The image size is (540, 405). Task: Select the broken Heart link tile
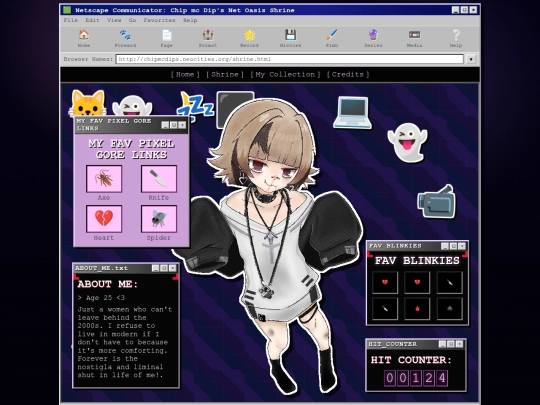click(104, 219)
